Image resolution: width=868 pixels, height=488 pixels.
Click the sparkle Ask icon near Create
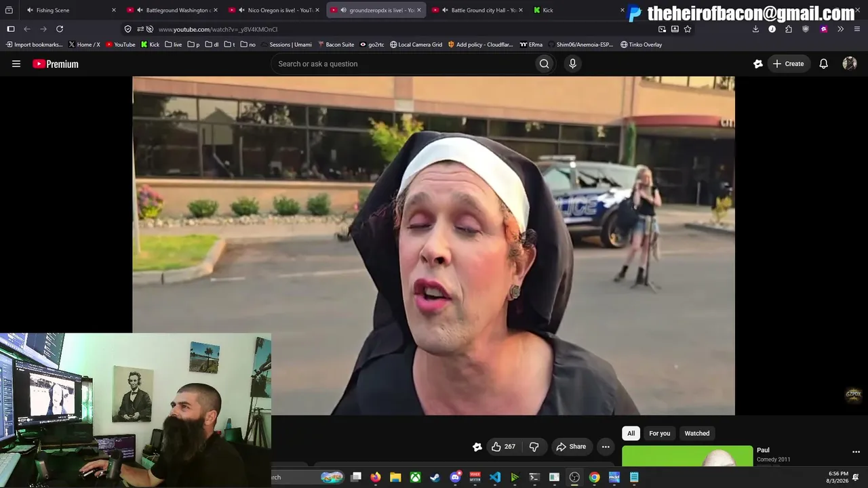click(x=758, y=64)
